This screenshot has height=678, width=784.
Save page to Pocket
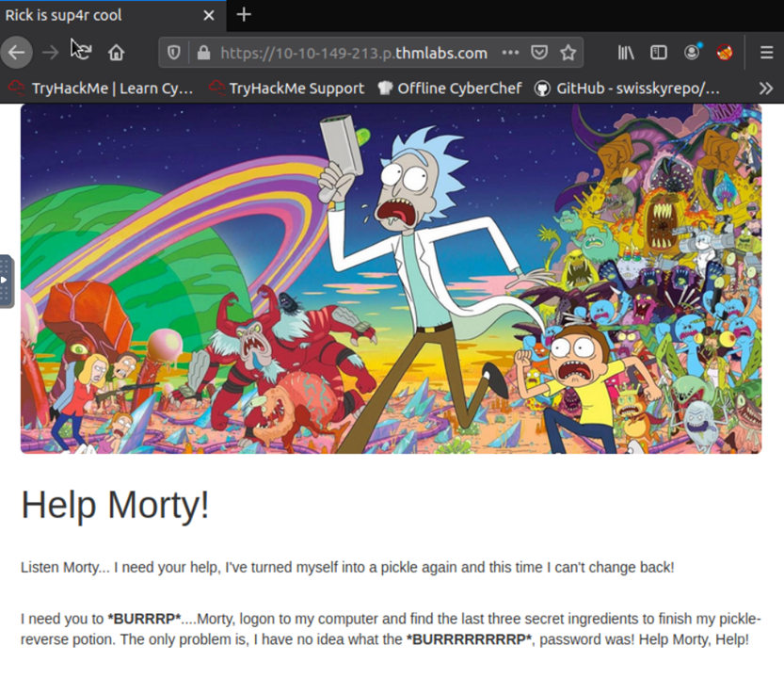539,52
